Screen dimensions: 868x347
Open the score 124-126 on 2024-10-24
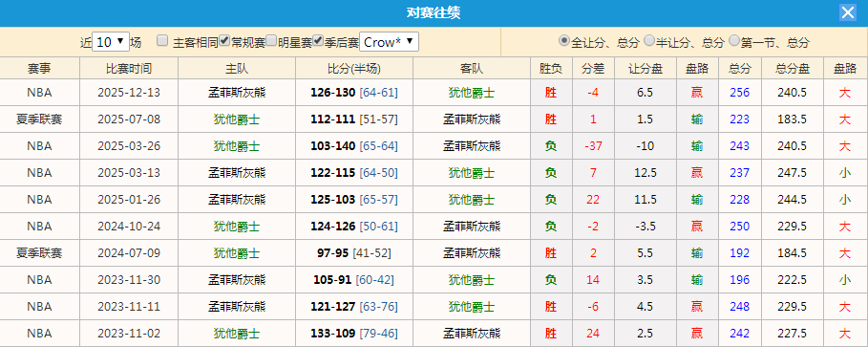tap(332, 227)
